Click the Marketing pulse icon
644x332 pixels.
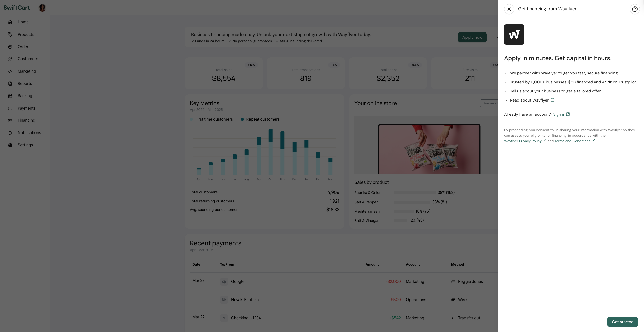[10, 71]
